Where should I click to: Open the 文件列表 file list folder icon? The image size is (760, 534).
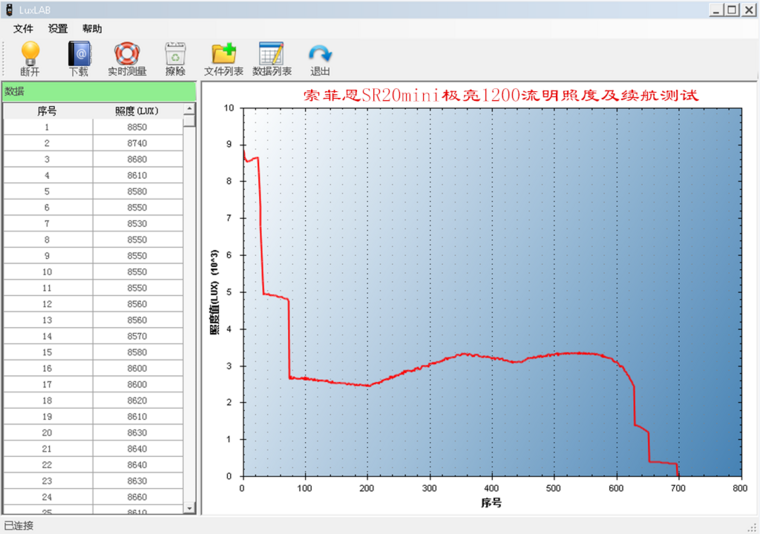(223, 54)
